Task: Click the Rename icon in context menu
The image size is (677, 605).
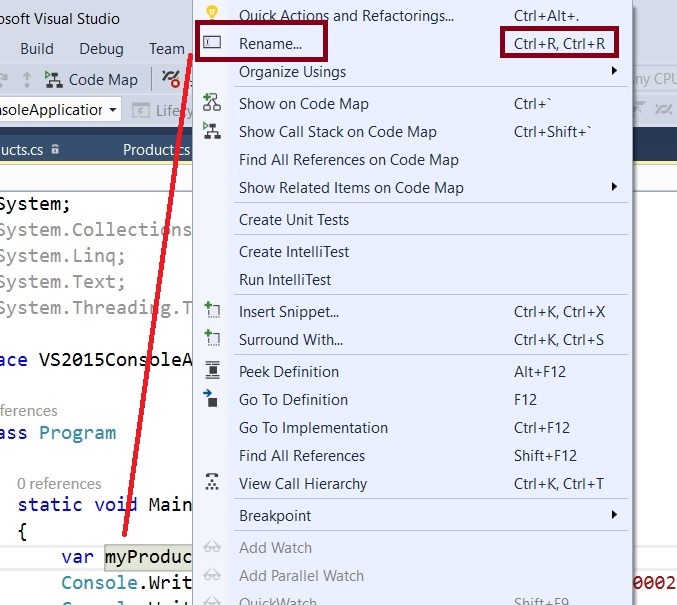Action: (x=212, y=43)
